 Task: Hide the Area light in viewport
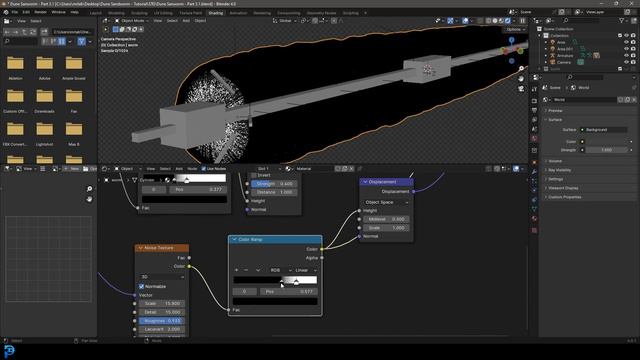[x=627, y=42]
